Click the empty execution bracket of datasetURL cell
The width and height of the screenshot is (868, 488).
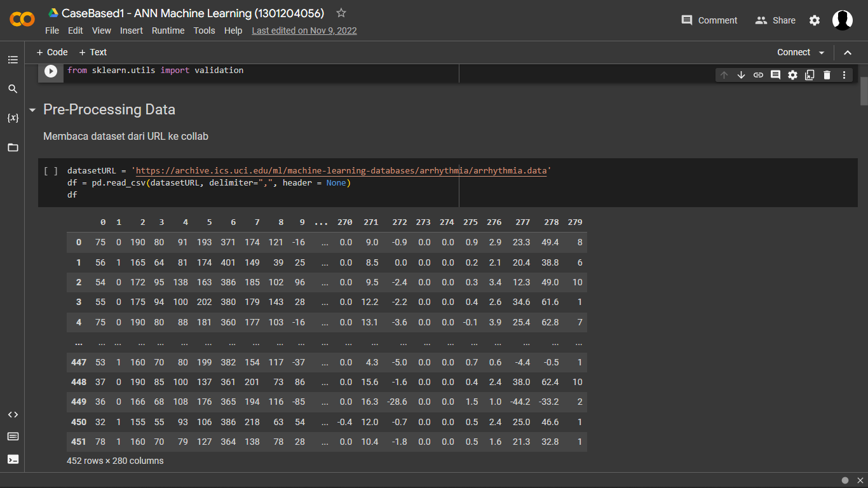[51, 171]
